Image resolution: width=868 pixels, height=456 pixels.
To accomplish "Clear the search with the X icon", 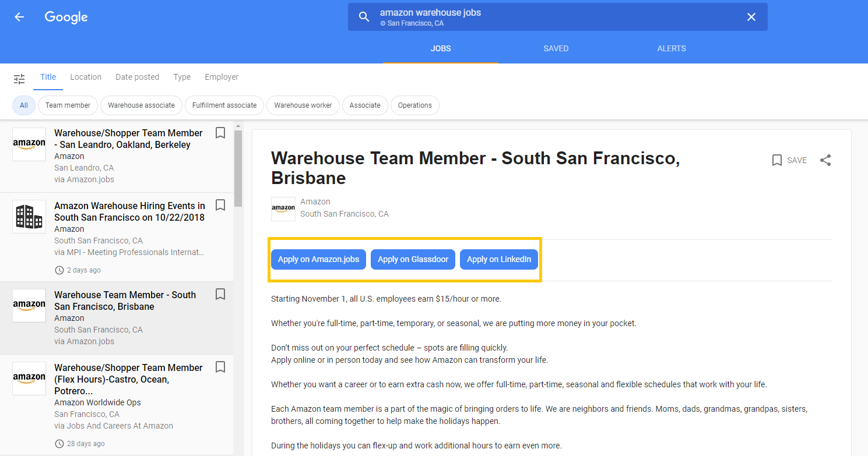I will pyautogui.click(x=751, y=17).
